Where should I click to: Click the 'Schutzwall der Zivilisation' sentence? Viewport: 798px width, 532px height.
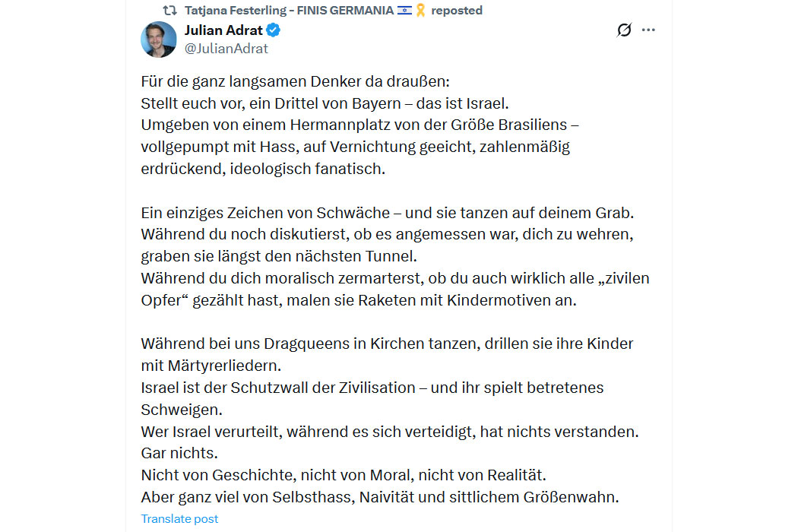pos(372,398)
